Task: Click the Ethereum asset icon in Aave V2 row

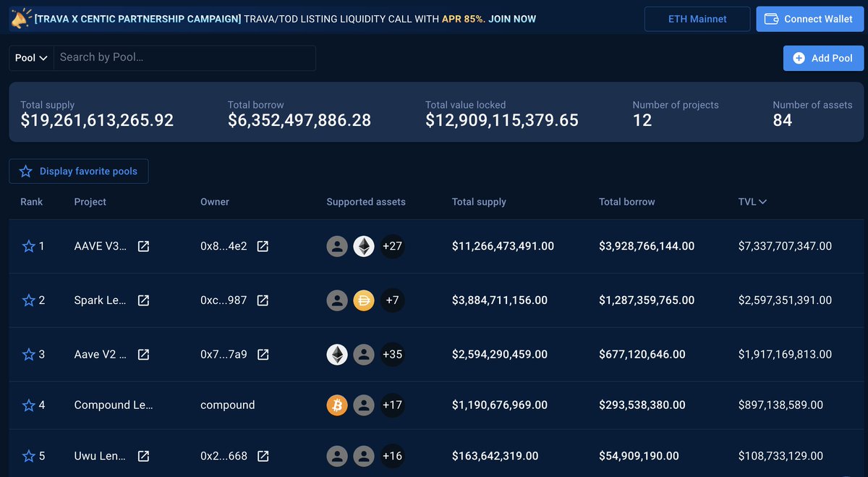Action: [337, 354]
